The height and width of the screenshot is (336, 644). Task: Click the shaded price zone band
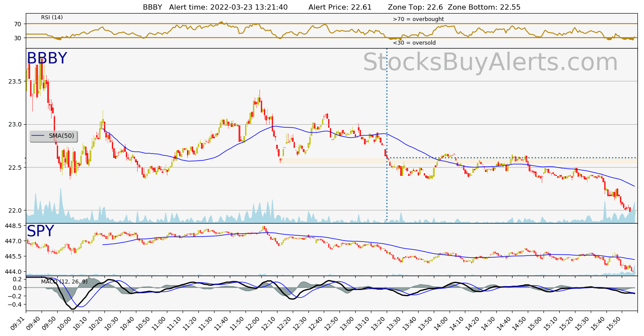[458, 161]
